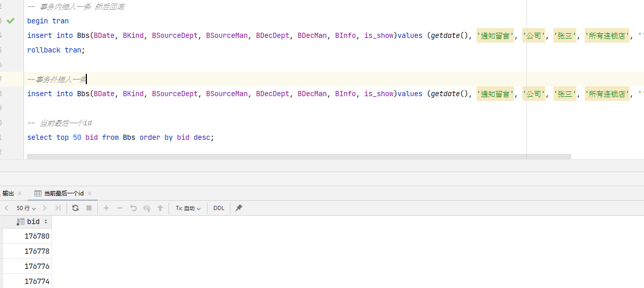Pin the results tab with pin icon
The width and height of the screenshot is (644, 288).
(x=239, y=208)
